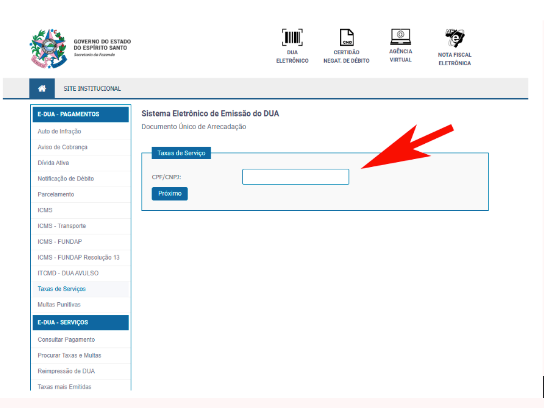544x408 pixels.
Task: Open Certidão Negat. de Débito icon
Action: [346, 37]
